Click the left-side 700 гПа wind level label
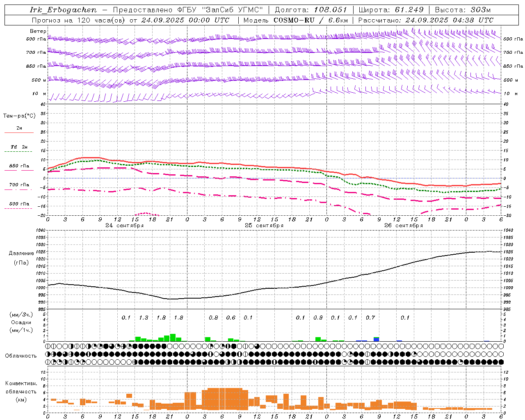 [x=36, y=52]
